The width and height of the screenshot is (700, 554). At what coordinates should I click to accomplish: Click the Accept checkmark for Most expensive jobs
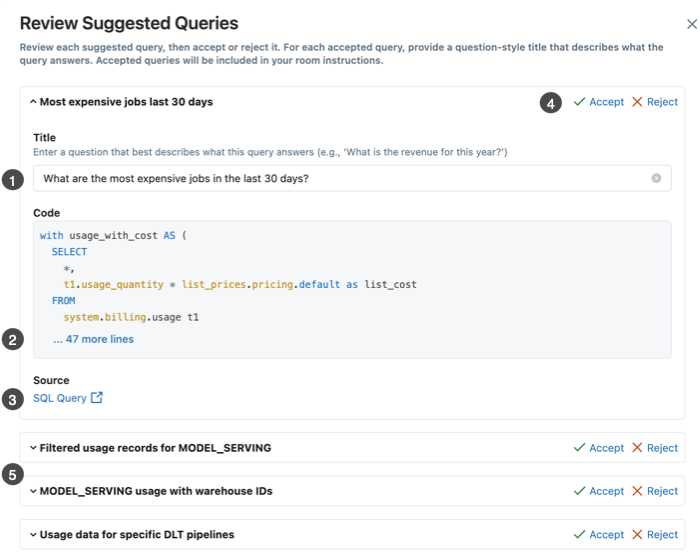(x=580, y=102)
